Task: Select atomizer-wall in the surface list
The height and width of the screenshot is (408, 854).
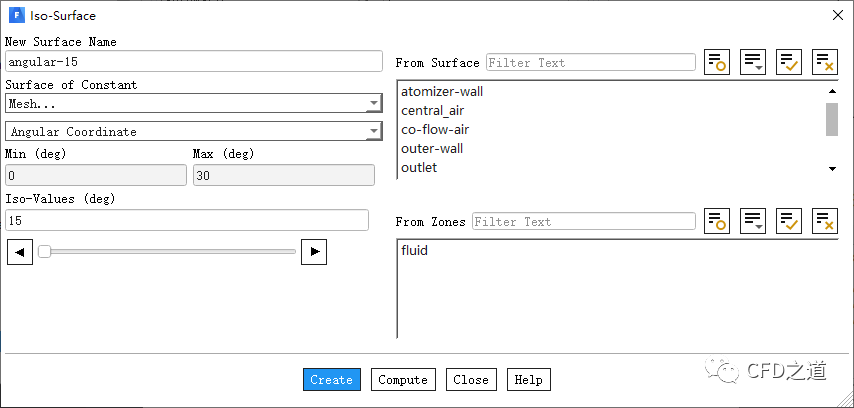Action: 442,92
